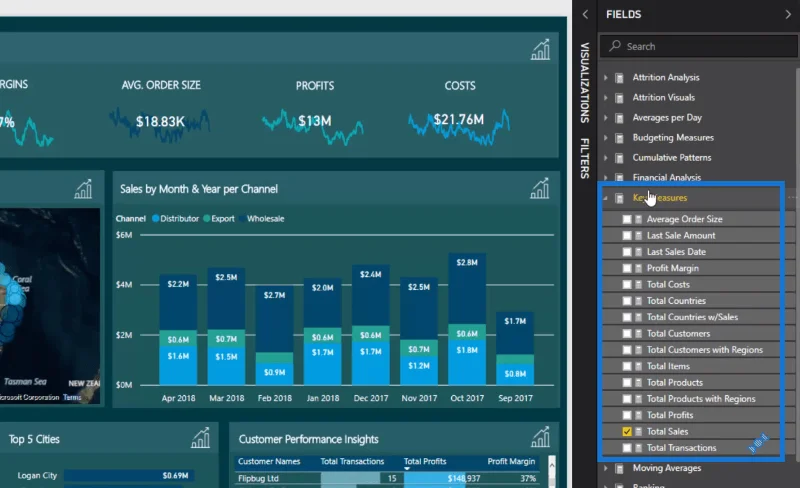The image size is (800, 488).
Task: Select Wholesale in the channel legend
Action: 262,218
